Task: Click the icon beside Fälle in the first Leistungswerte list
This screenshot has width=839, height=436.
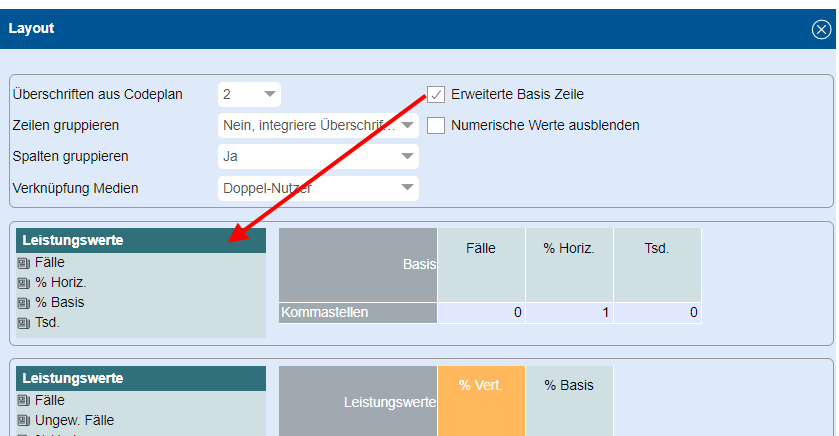Action: pyautogui.click(x=24, y=263)
